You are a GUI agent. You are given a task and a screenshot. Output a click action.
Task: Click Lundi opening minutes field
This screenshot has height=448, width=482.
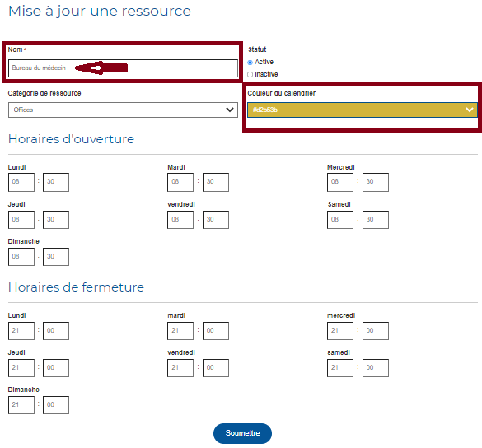56,182
